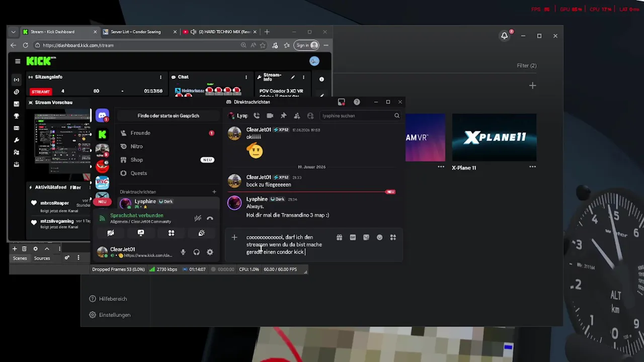Open pinned messages in Discord chat

pos(283,116)
